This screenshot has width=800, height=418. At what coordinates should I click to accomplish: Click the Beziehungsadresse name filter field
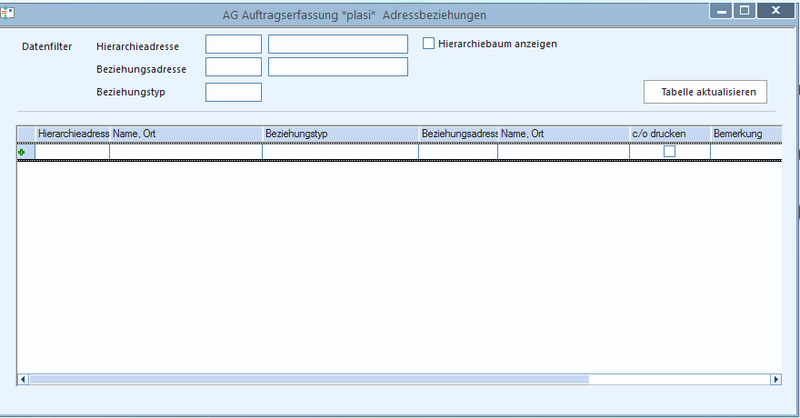pyautogui.click(x=338, y=67)
